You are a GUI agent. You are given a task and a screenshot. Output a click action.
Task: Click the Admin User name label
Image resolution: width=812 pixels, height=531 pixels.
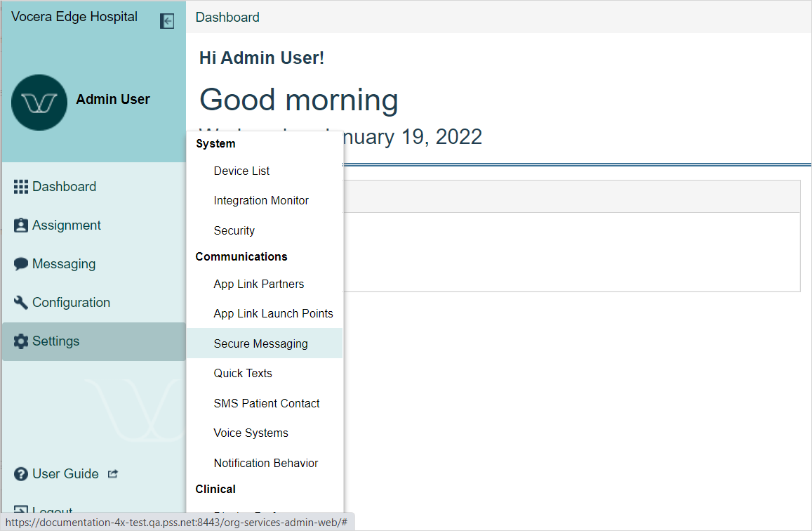[113, 100]
